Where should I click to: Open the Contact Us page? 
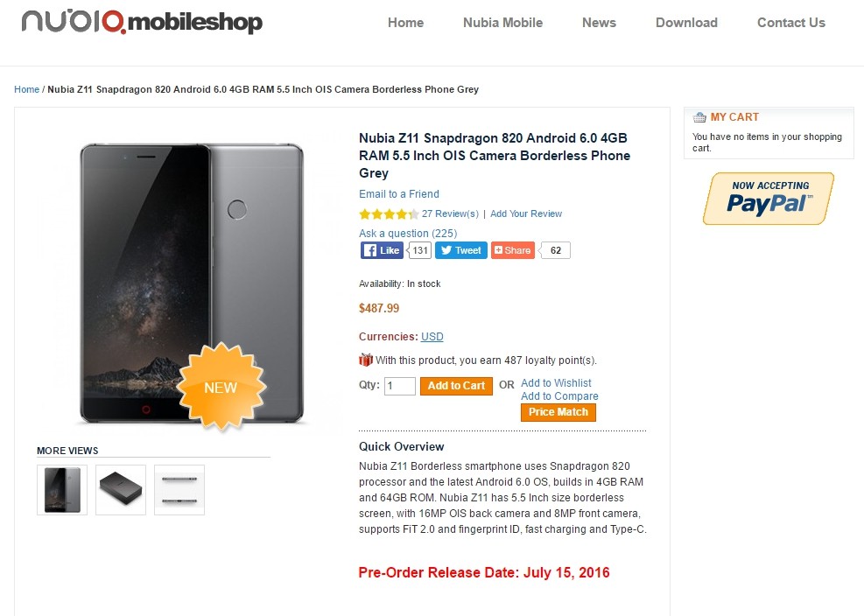790,23
